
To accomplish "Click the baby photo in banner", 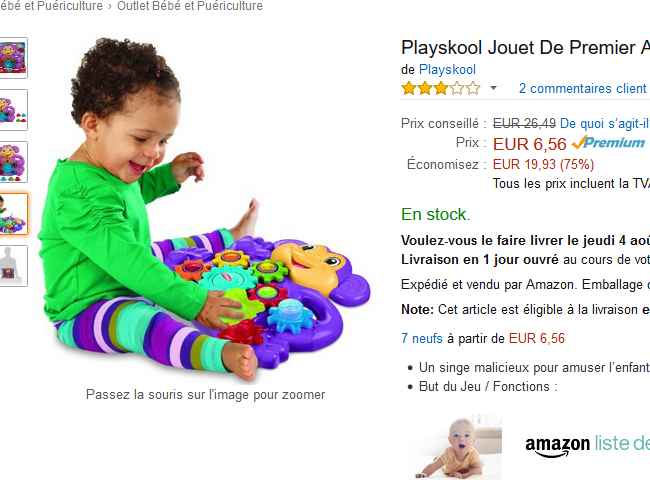I will pos(455,446).
